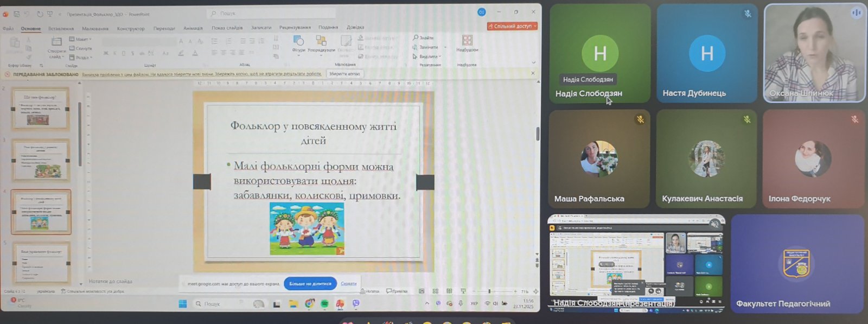Expand the Буфер обміну clipboard dialog launcher

pyautogui.click(x=41, y=66)
